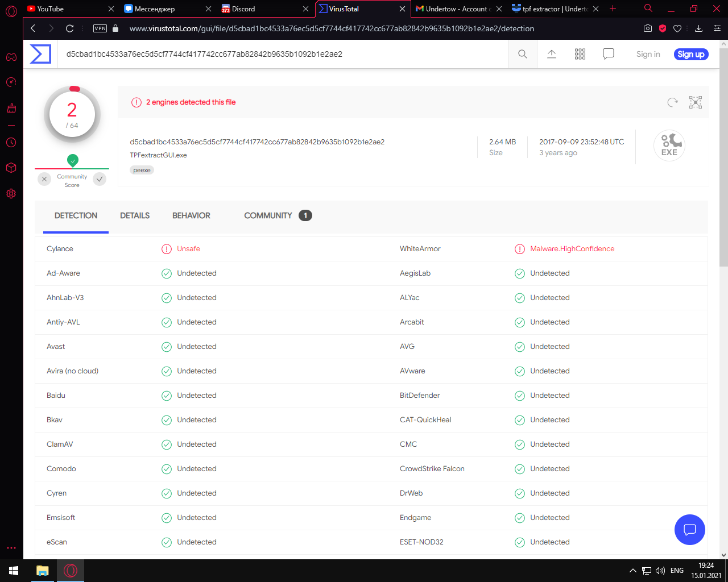
Task: Reanalyze file with the refresh icon
Action: pyautogui.click(x=672, y=102)
